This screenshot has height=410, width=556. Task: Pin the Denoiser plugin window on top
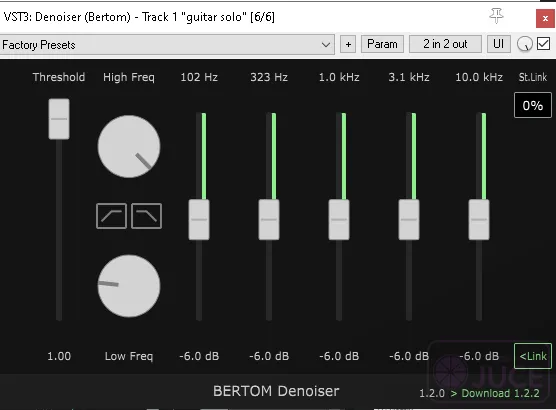496,16
